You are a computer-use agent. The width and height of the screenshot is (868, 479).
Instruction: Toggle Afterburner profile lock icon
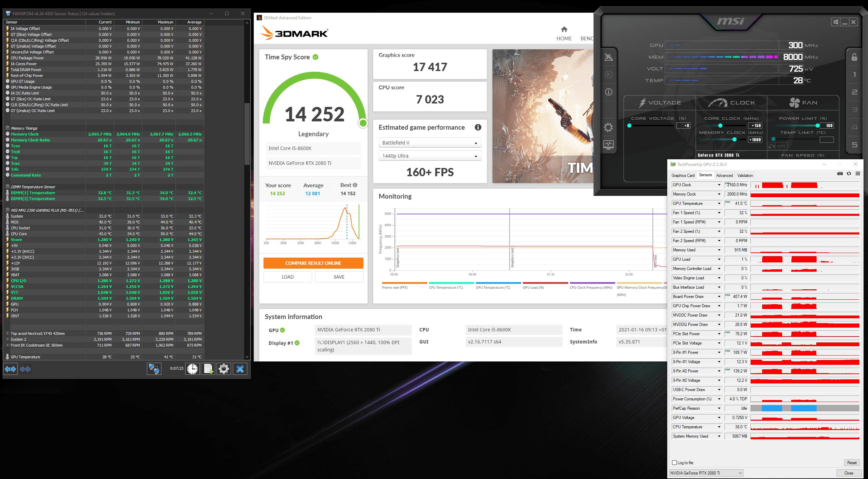point(854,57)
